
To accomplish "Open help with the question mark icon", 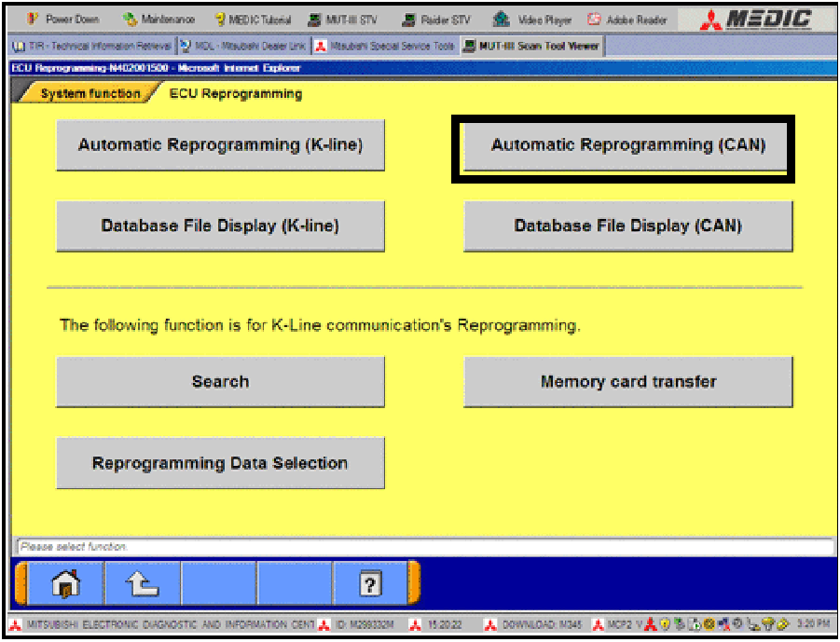I will click(x=370, y=584).
